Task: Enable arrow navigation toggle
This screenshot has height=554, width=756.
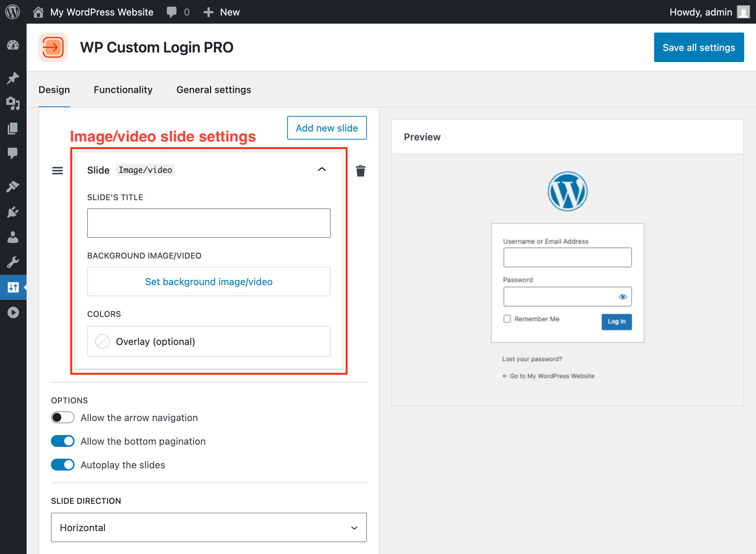Action: pos(63,417)
